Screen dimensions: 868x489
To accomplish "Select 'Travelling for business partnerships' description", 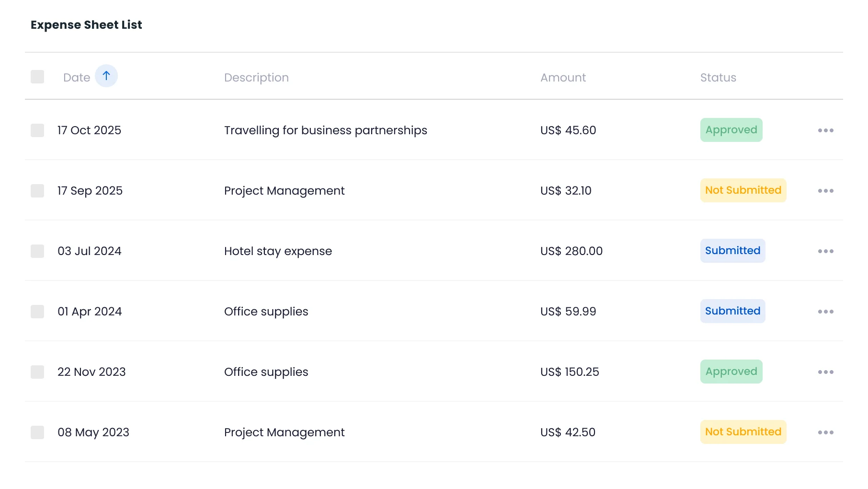I will [x=326, y=130].
